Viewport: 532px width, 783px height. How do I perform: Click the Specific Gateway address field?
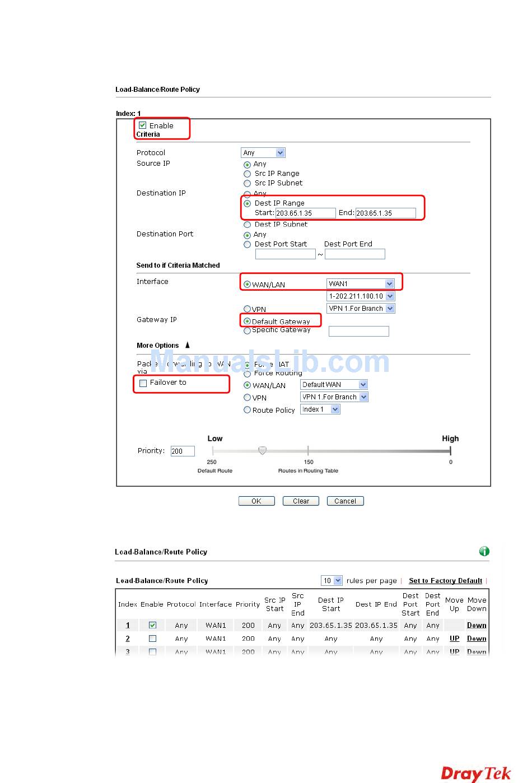coord(359,331)
